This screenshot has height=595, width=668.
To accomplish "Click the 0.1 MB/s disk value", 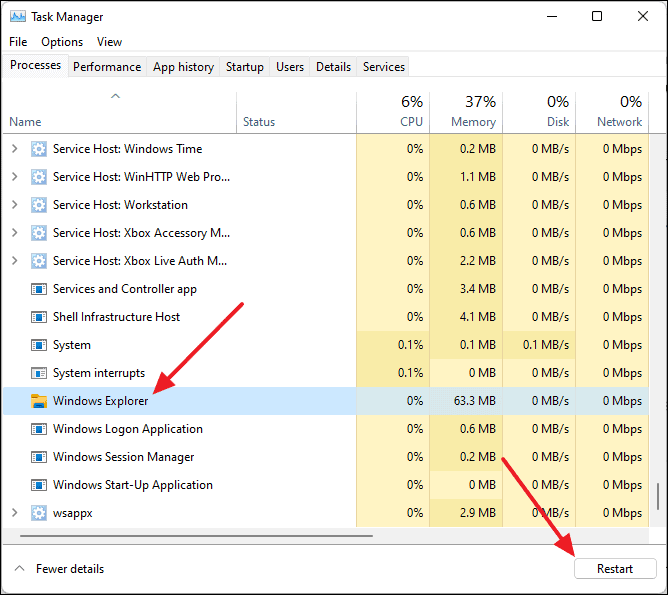I will tap(546, 345).
